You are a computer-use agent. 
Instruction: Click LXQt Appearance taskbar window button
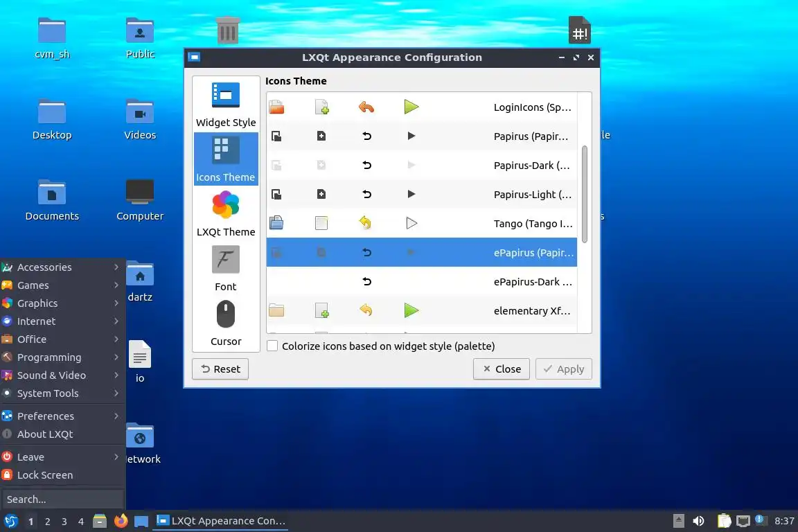tap(221, 521)
